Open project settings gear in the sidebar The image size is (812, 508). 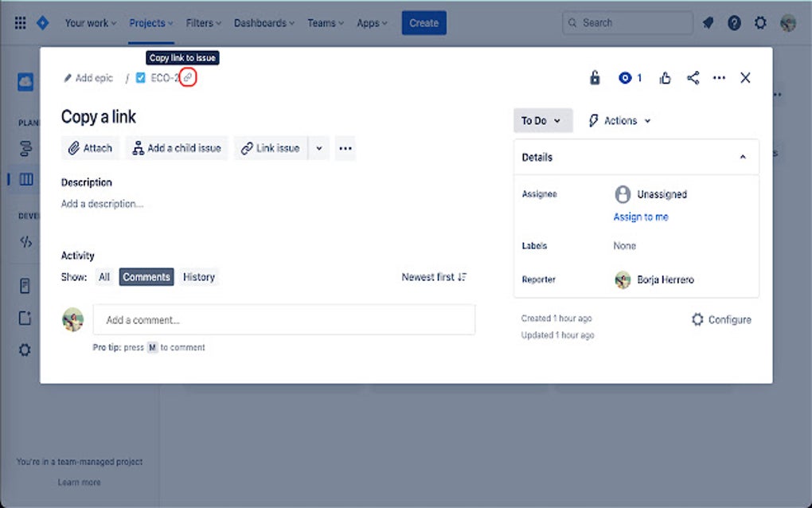click(x=25, y=350)
